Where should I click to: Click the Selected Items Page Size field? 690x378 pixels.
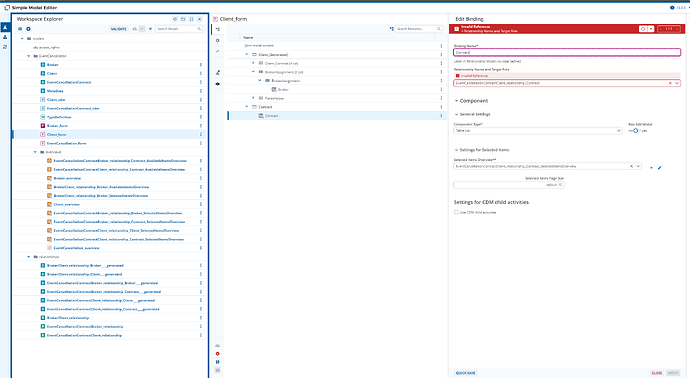point(509,185)
